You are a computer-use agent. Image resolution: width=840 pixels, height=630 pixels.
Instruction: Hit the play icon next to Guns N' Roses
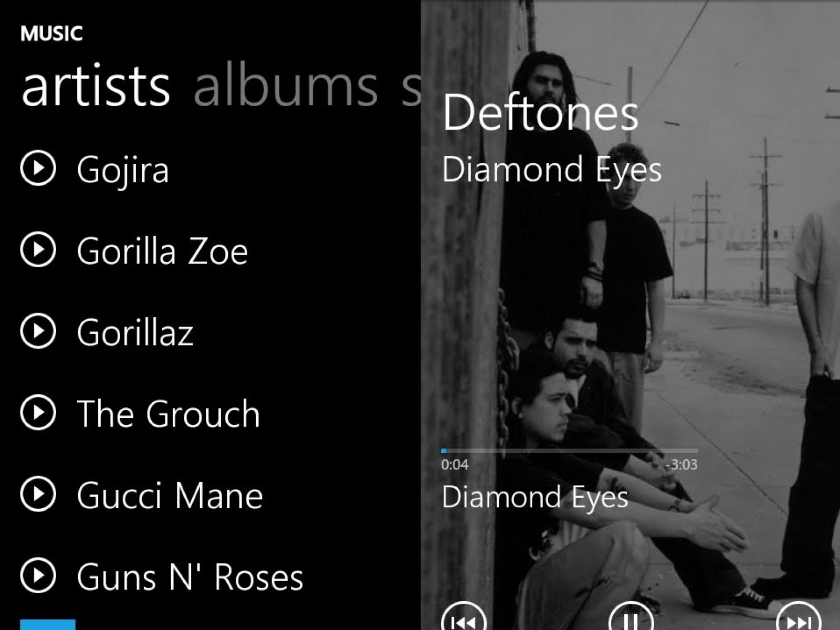coord(38,575)
